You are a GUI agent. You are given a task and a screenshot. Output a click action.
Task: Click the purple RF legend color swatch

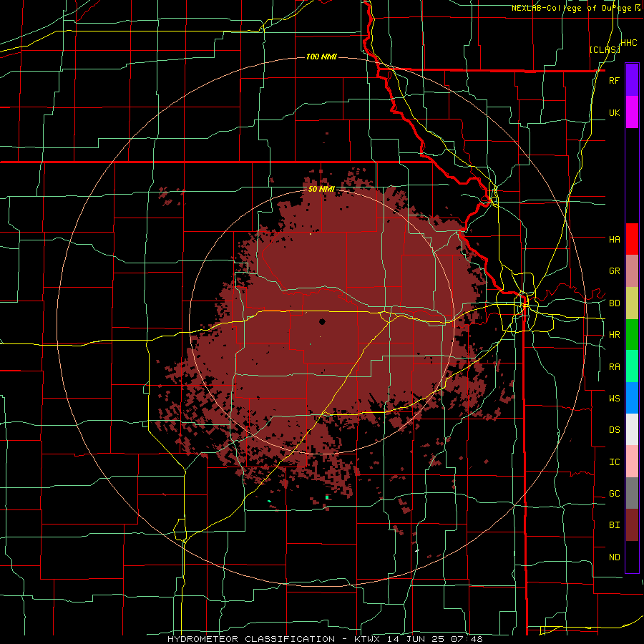632,79
